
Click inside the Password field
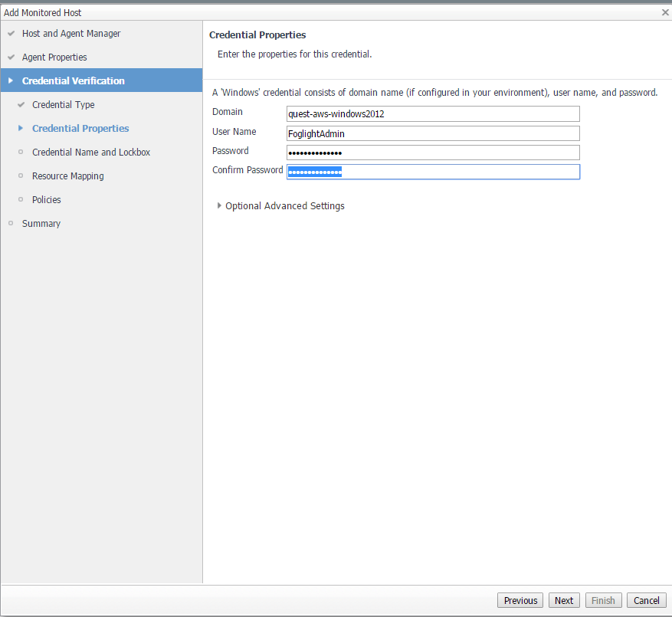point(433,153)
